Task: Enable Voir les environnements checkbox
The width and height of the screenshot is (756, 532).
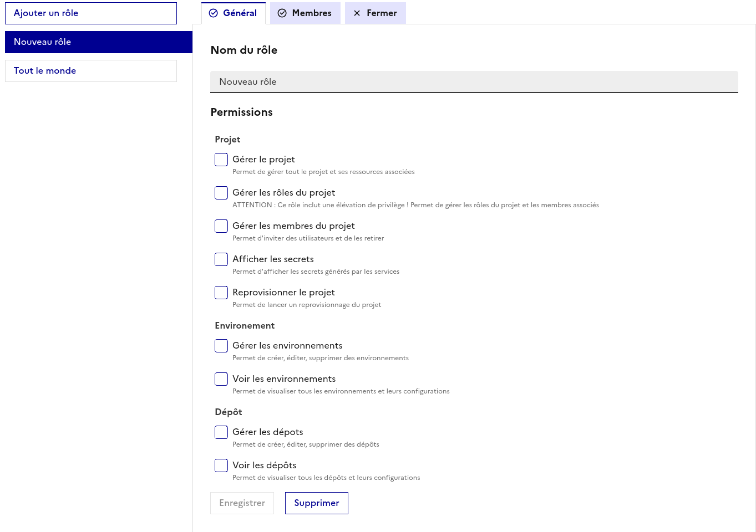Action: pyautogui.click(x=221, y=379)
